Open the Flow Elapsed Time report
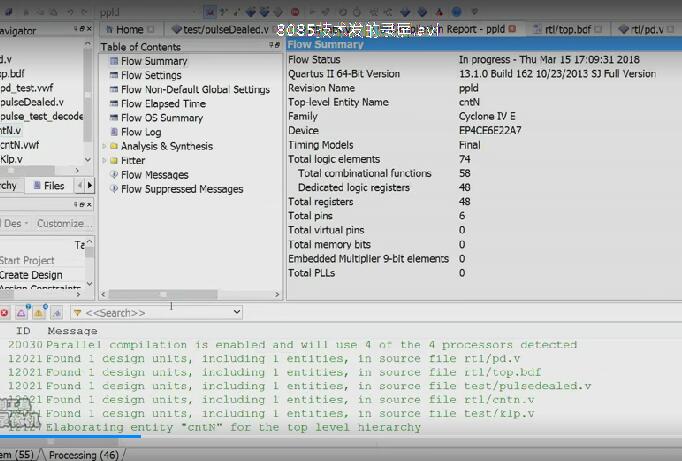 pos(163,104)
